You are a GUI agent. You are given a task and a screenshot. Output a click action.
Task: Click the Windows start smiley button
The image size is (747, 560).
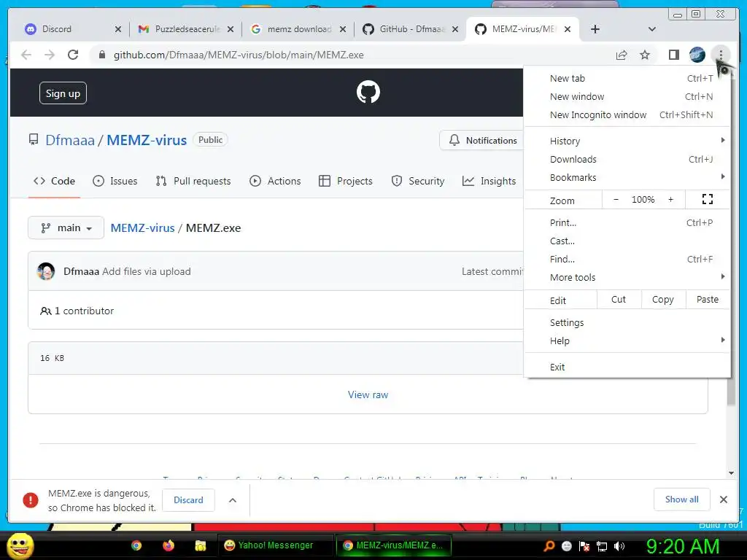20,546
